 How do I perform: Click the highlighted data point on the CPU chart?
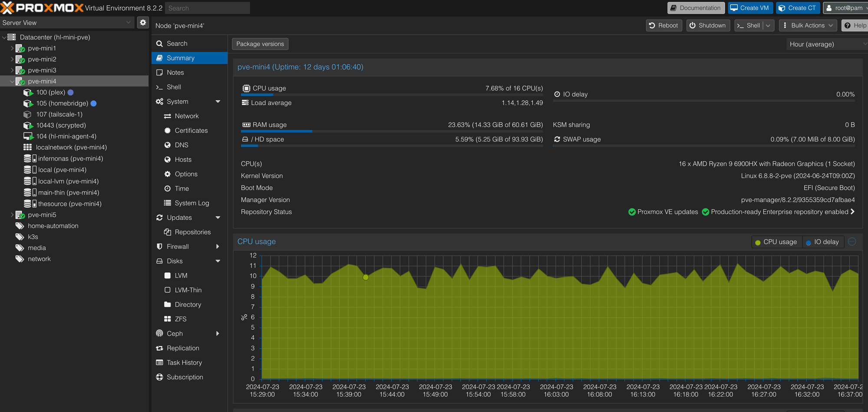(x=366, y=277)
